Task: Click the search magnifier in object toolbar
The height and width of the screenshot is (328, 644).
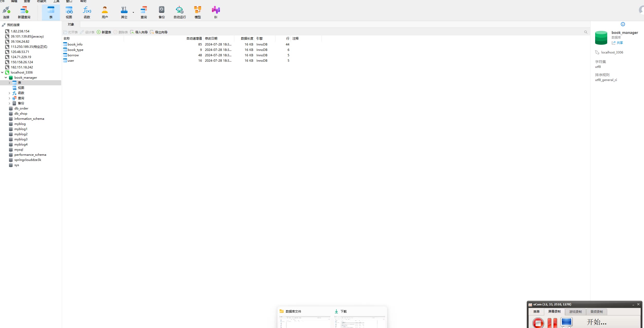Action: coord(586,32)
